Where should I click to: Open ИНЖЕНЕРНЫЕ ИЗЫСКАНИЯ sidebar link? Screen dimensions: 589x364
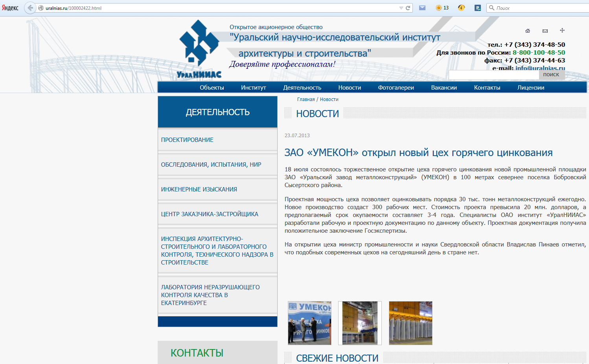pyautogui.click(x=199, y=189)
